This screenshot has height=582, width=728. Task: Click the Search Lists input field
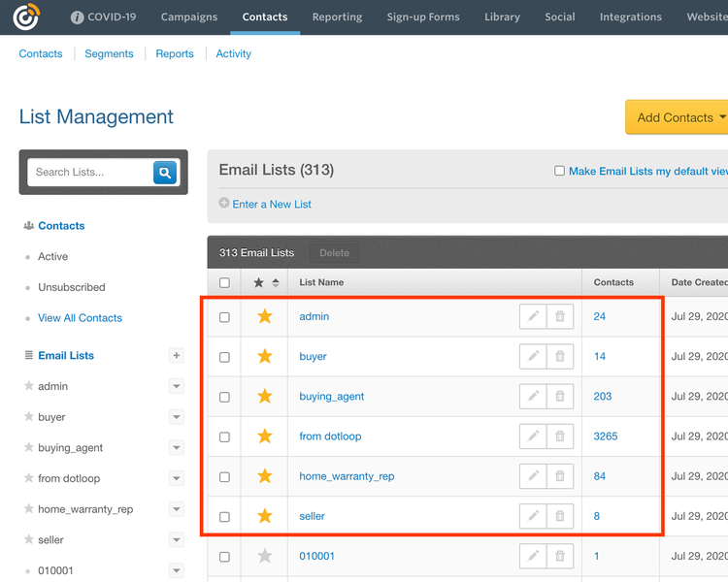point(90,173)
